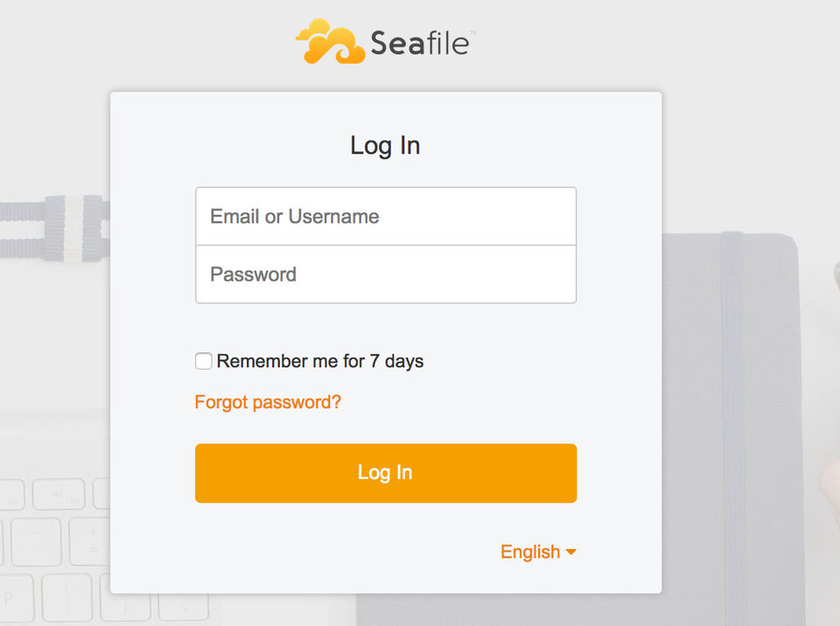
Task: Click the orange caret beside English
Action: coord(571,552)
